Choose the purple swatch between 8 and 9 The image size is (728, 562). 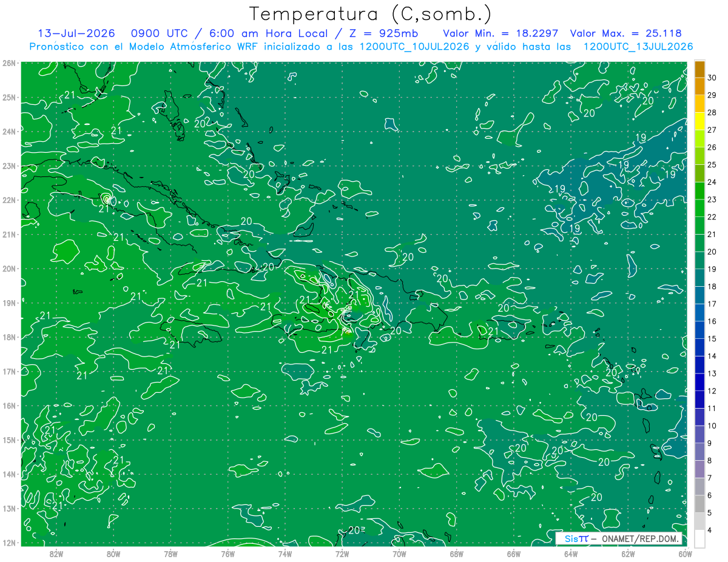(699, 452)
